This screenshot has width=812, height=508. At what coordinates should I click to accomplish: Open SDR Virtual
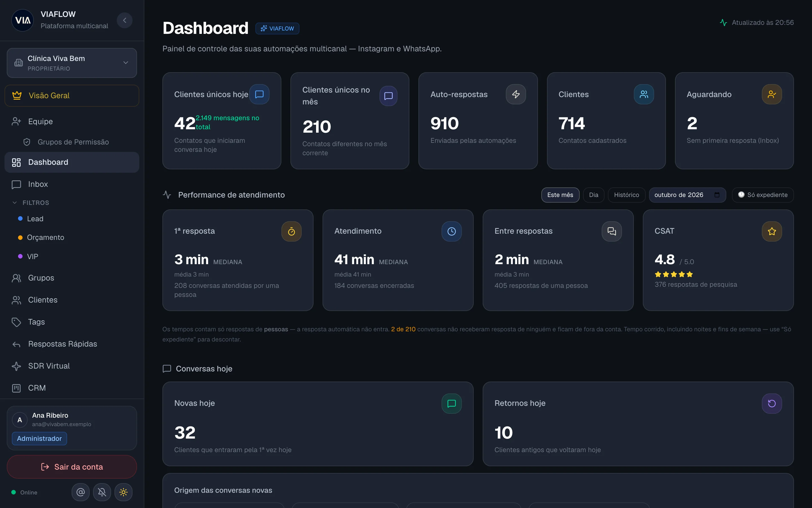click(x=72, y=366)
